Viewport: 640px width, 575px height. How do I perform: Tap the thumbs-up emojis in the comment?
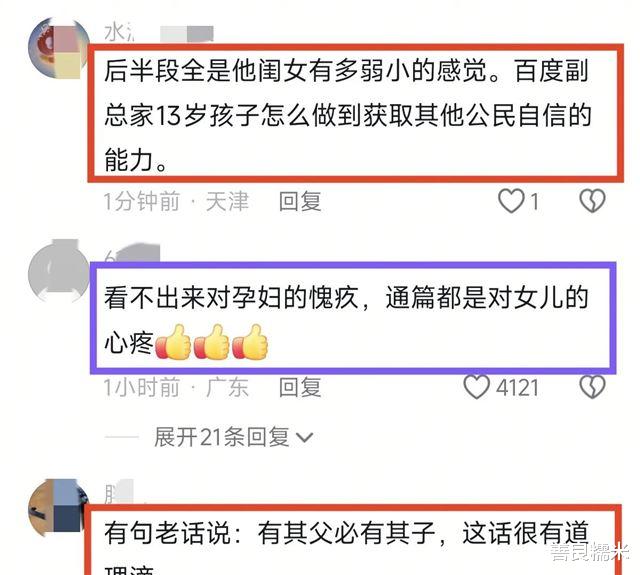pyautogui.click(x=211, y=342)
